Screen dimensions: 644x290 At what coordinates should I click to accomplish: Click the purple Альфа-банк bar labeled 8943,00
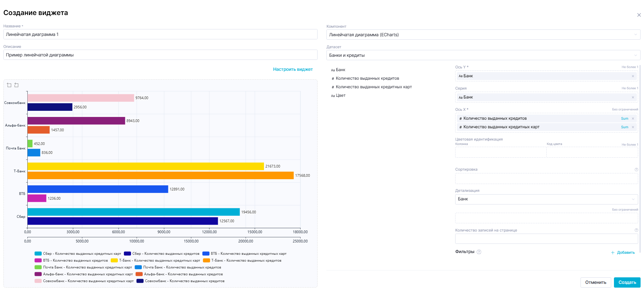(76, 121)
